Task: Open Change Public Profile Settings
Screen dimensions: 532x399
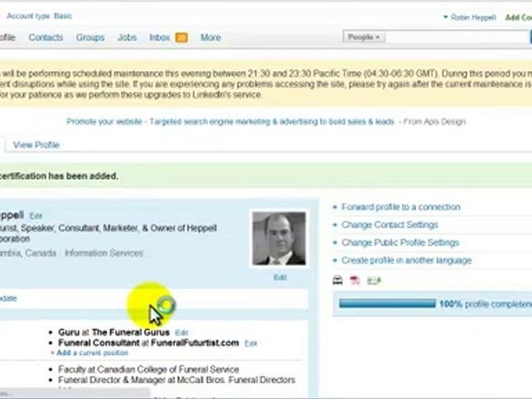Action: pyautogui.click(x=400, y=243)
